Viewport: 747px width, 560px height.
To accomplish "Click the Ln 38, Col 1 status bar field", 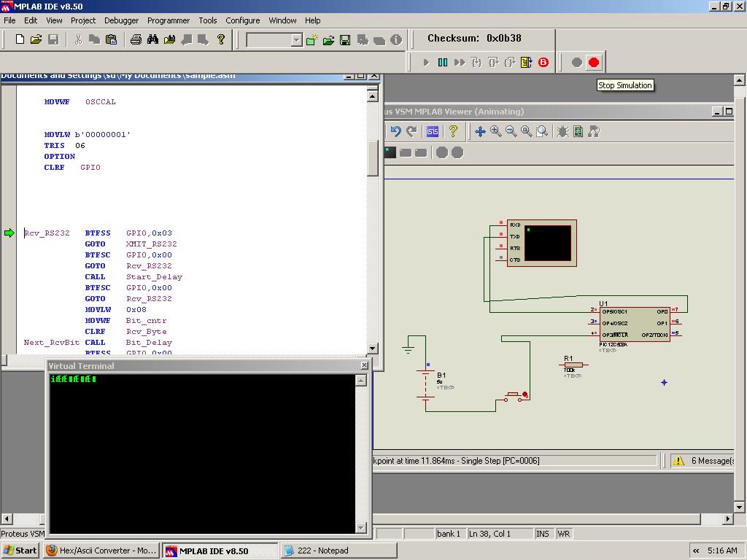I will coord(500,534).
